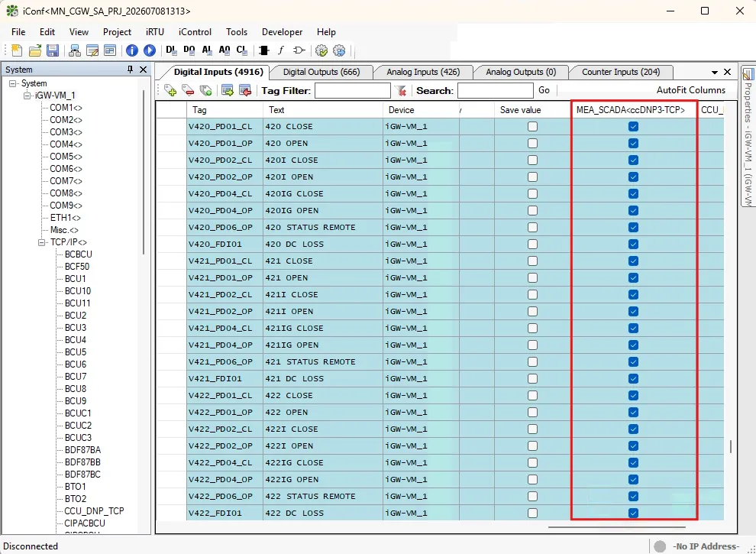Collapse the System root tree node
This screenshot has width=756, height=554.
pos(13,83)
